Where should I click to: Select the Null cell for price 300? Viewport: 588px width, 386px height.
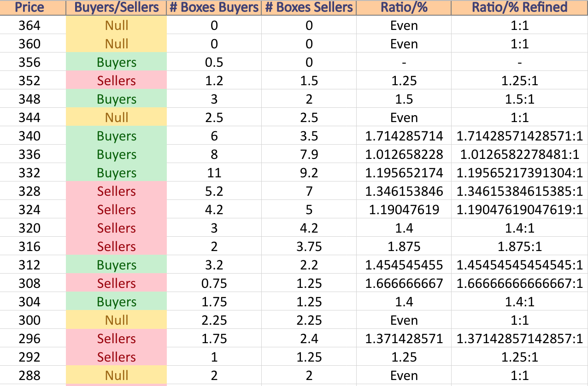click(x=116, y=320)
